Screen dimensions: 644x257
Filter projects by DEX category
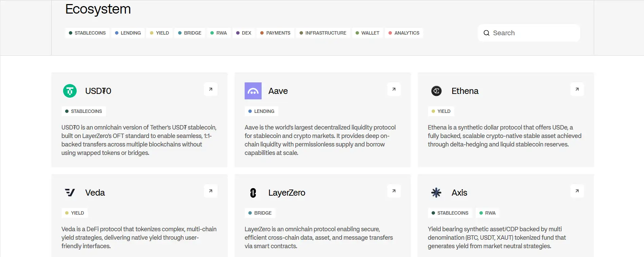point(244,33)
